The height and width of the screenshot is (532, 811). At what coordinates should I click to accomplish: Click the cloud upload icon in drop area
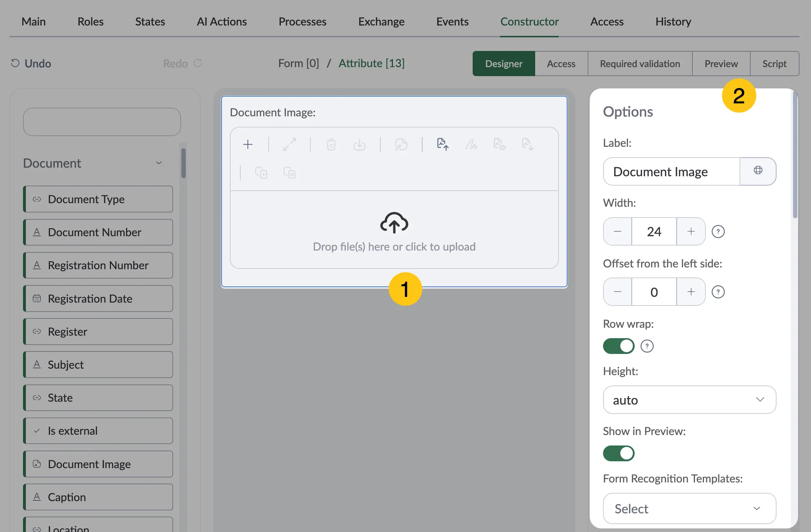click(x=394, y=223)
